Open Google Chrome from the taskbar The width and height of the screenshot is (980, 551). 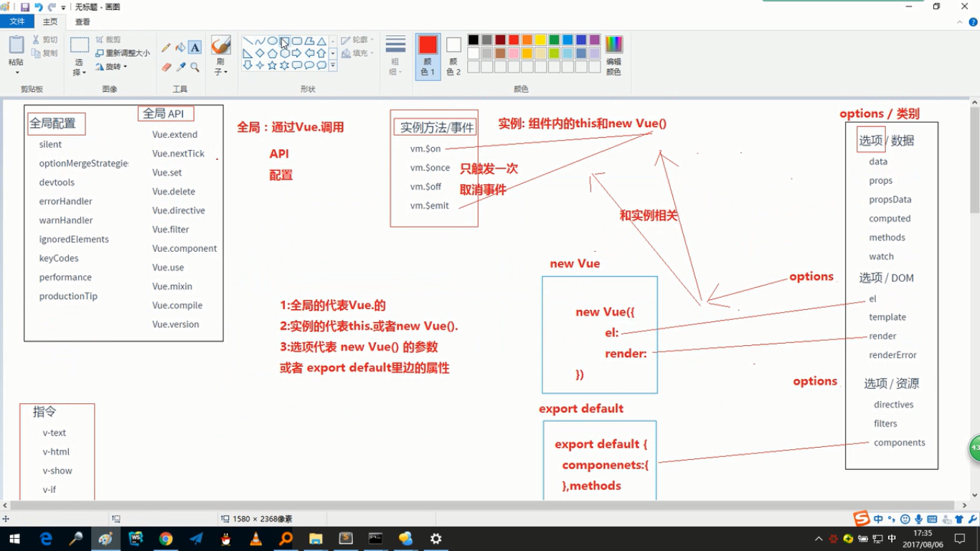166,539
